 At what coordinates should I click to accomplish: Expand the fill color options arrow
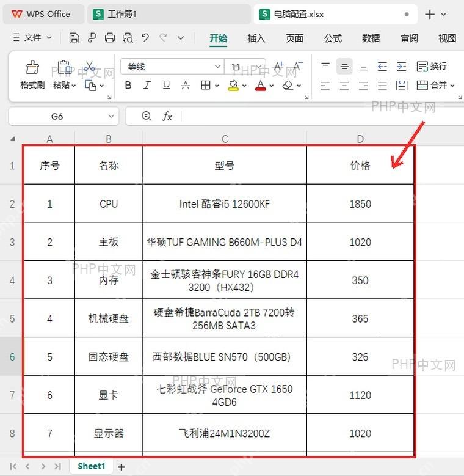pos(244,86)
